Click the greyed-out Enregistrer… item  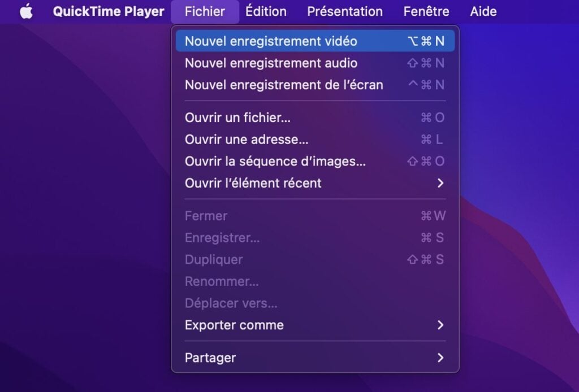(x=315, y=237)
